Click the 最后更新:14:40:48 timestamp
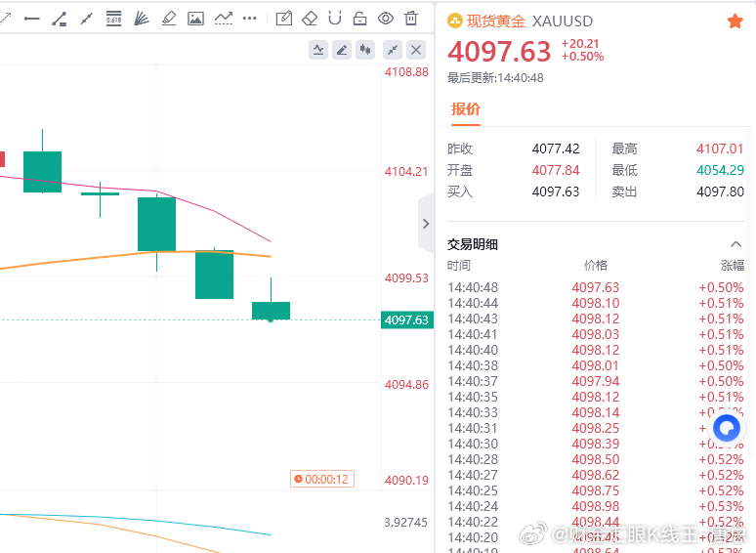Viewport: 756px width, 553px height. click(x=495, y=78)
